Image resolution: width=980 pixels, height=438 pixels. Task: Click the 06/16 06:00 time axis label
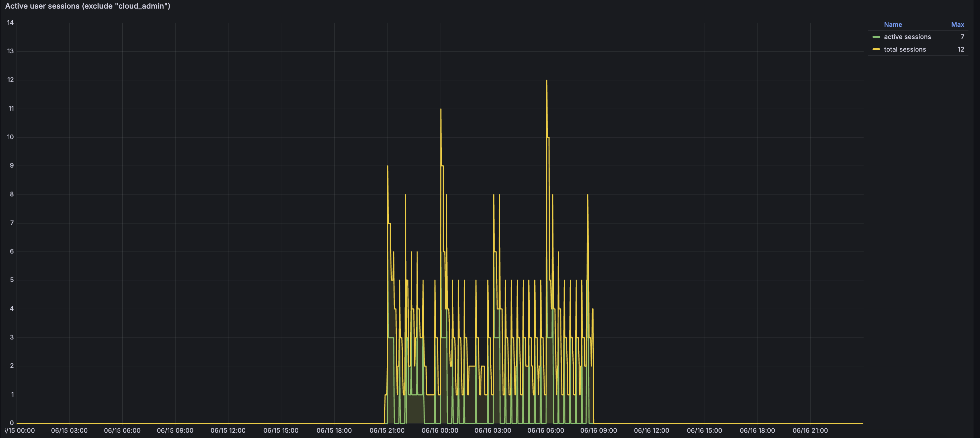pyautogui.click(x=546, y=430)
